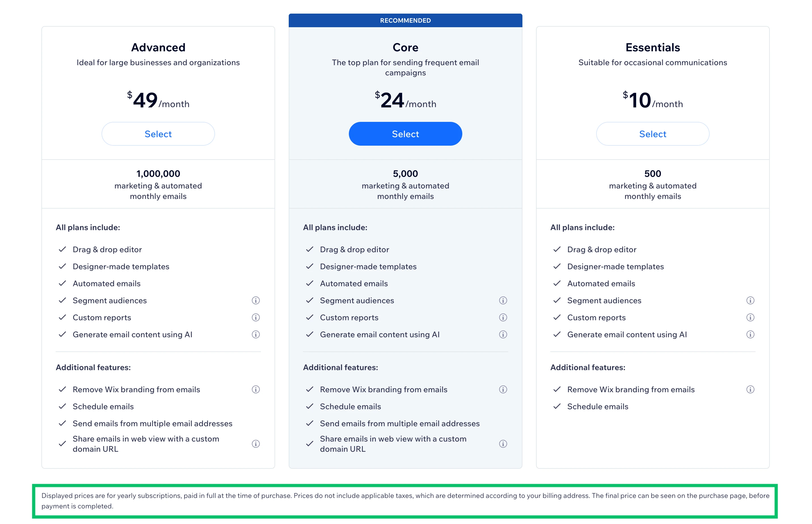View info on Core AI email content
This screenshot has width=812, height=524.
[x=503, y=334]
